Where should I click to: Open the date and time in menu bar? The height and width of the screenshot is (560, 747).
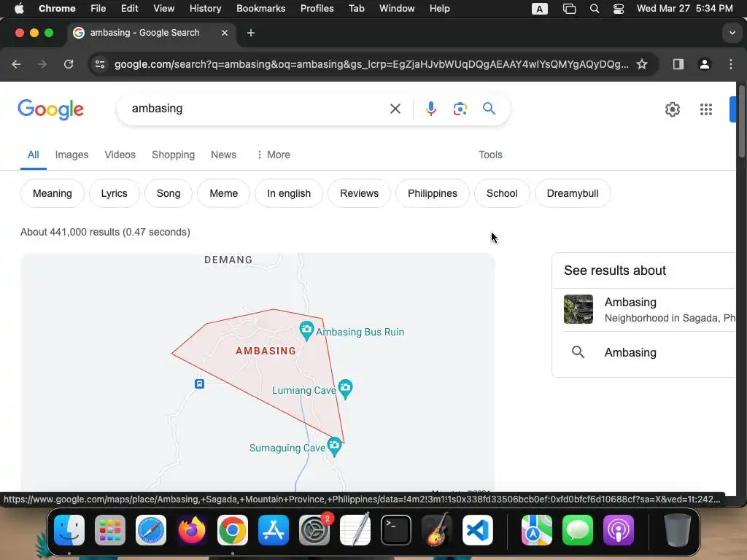684,9
